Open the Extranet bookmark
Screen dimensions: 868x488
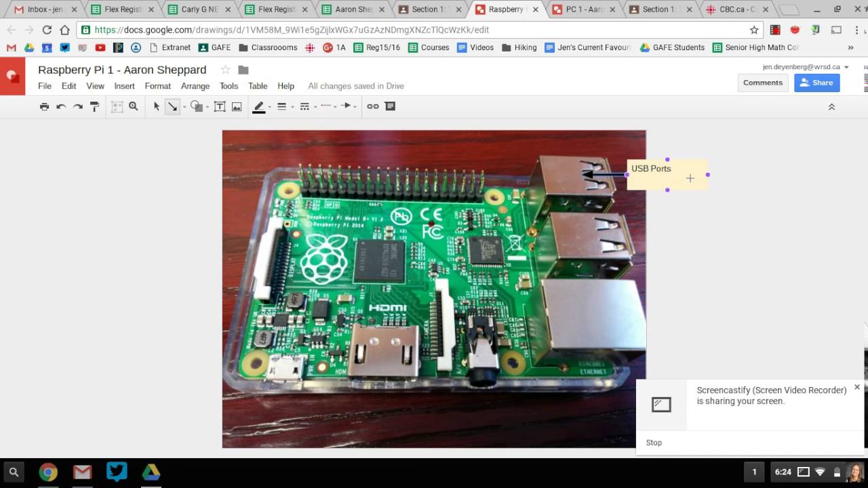point(170,47)
